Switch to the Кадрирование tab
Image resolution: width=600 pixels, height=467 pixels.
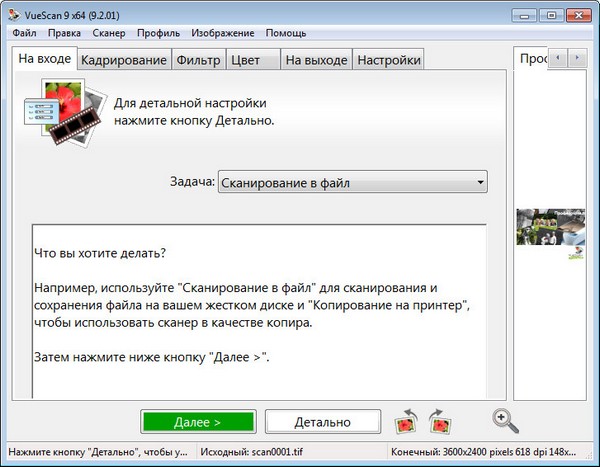(124, 60)
